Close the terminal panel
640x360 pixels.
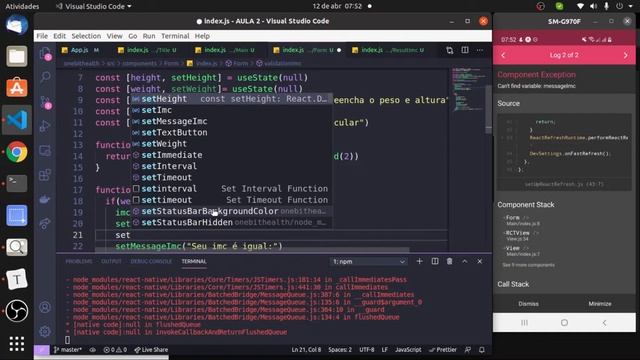click(x=480, y=261)
